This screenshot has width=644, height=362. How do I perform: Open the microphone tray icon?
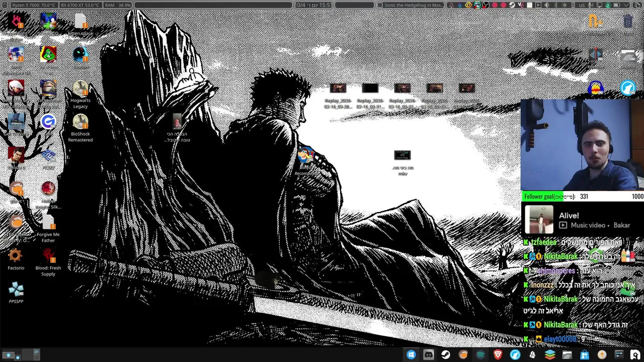point(590,5)
